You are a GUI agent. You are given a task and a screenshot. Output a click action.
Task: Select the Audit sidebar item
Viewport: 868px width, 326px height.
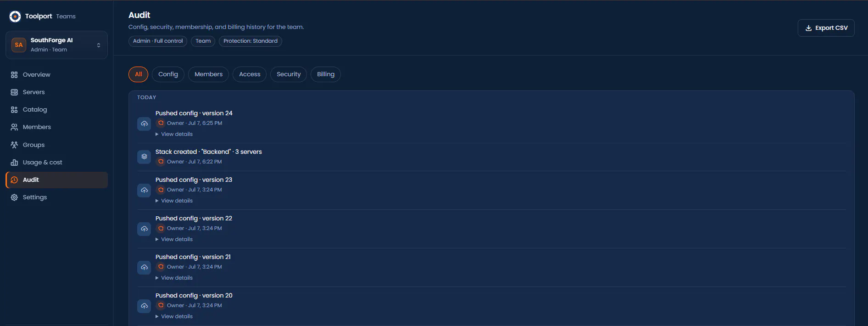pos(57,180)
